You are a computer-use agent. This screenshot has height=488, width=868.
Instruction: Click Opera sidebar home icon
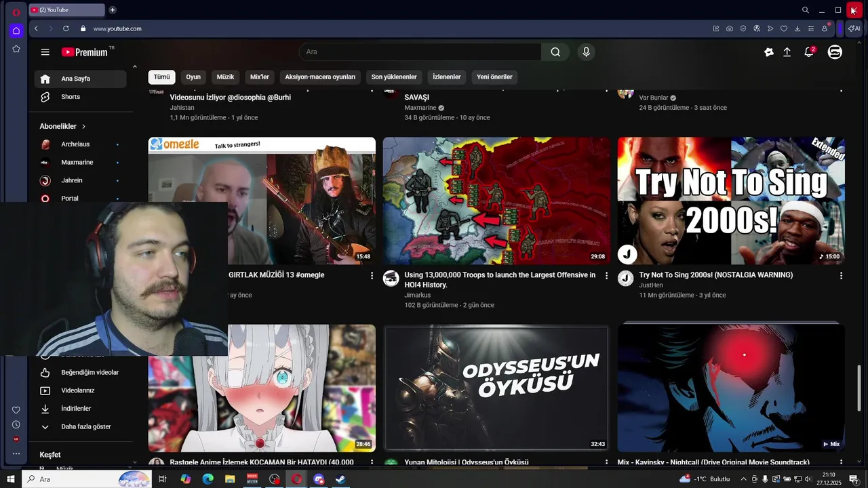pyautogui.click(x=16, y=30)
